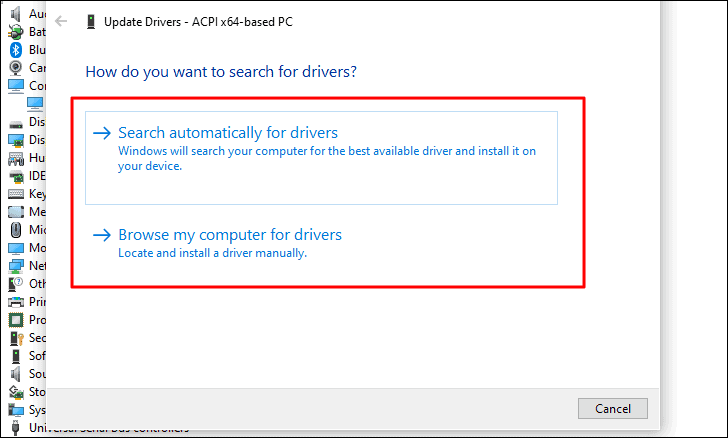Select the System devices icon in Device Manager
The image size is (728, 438).
click(16, 410)
